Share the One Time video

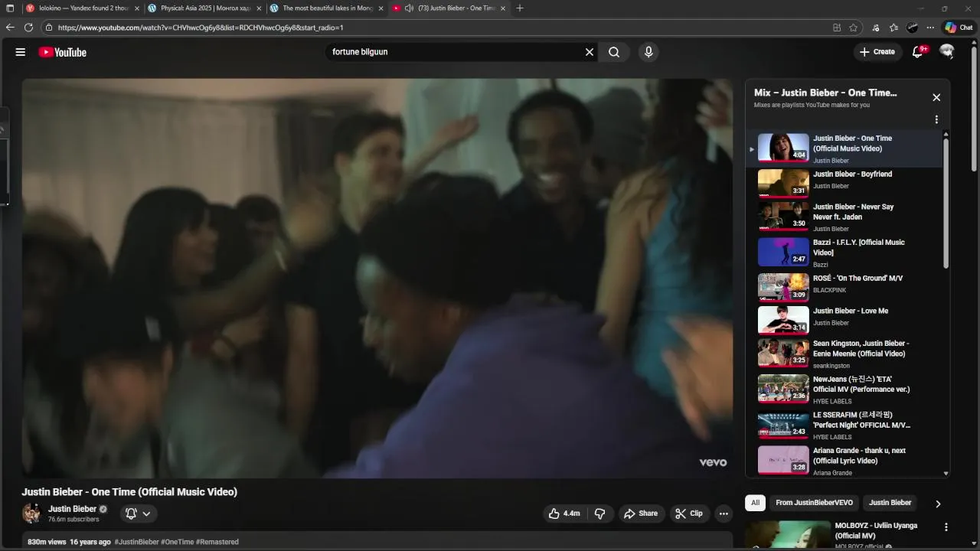tap(641, 514)
